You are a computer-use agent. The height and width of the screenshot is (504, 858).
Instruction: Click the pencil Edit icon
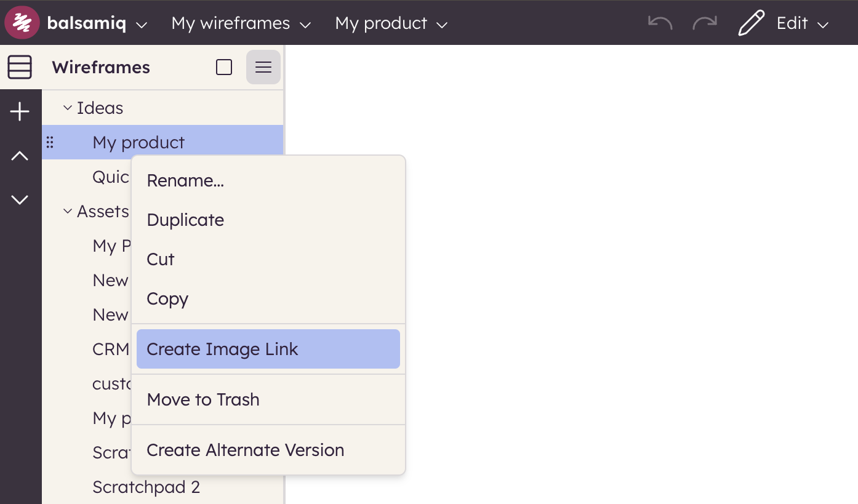[752, 23]
